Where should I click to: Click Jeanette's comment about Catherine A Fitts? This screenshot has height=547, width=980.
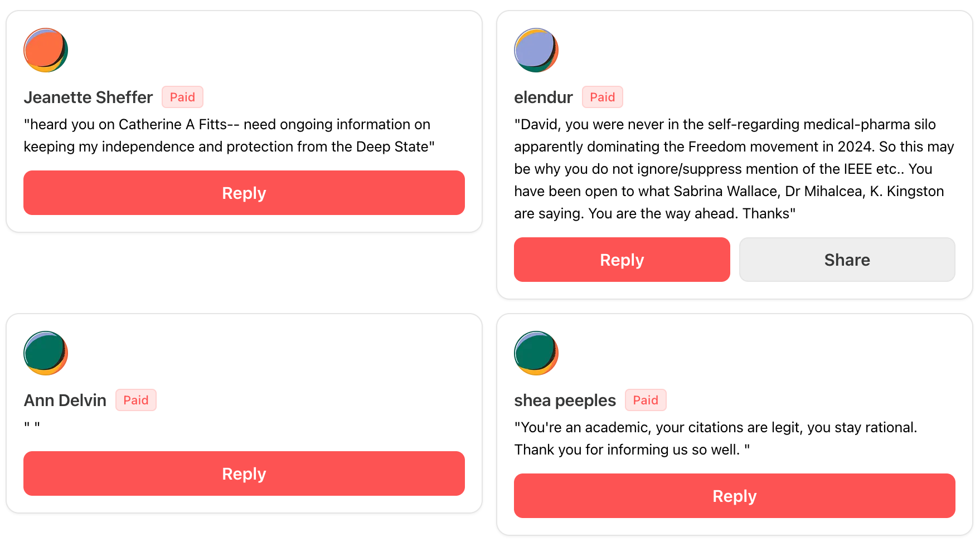point(229,135)
